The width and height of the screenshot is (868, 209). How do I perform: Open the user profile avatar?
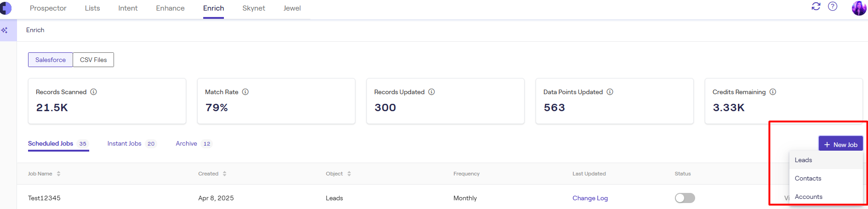click(859, 8)
